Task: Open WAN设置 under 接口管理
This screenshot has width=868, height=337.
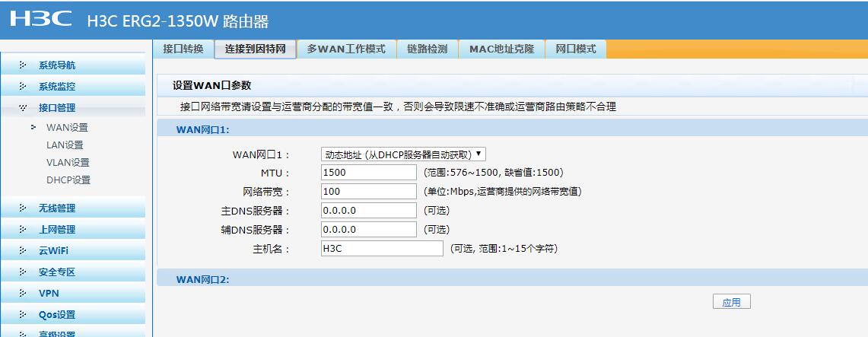Action: tap(67, 127)
